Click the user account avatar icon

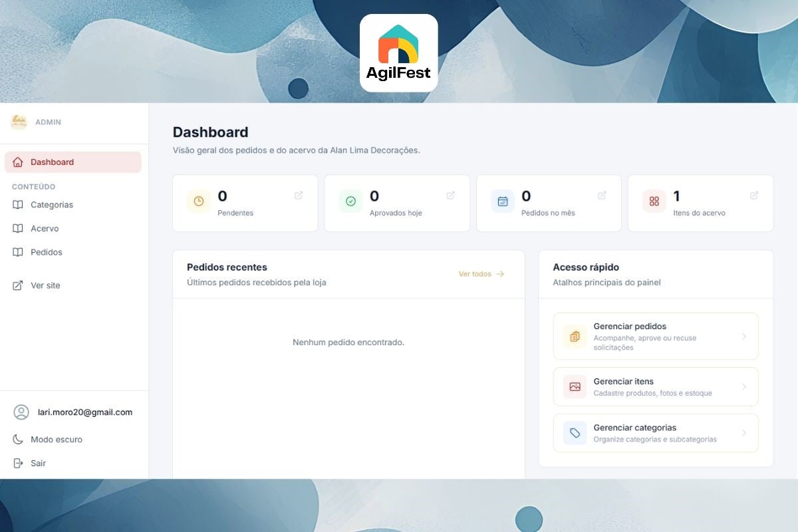pos(21,412)
